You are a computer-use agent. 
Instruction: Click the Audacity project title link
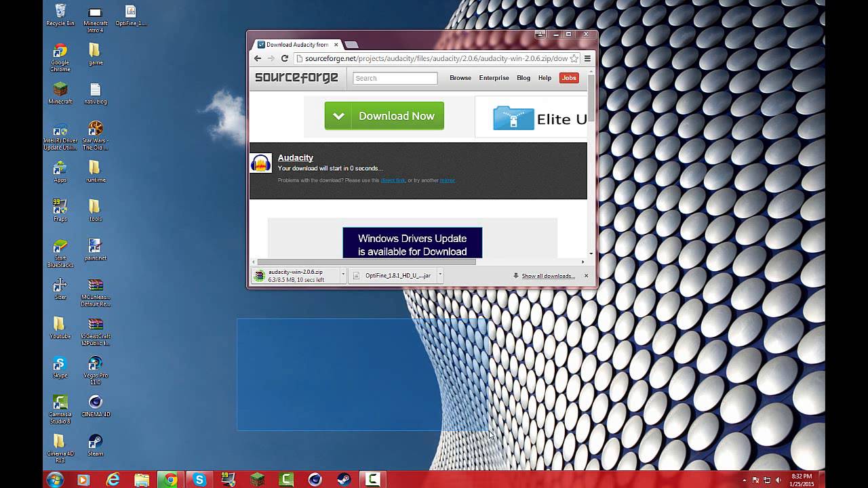click(x=295, y=158)
